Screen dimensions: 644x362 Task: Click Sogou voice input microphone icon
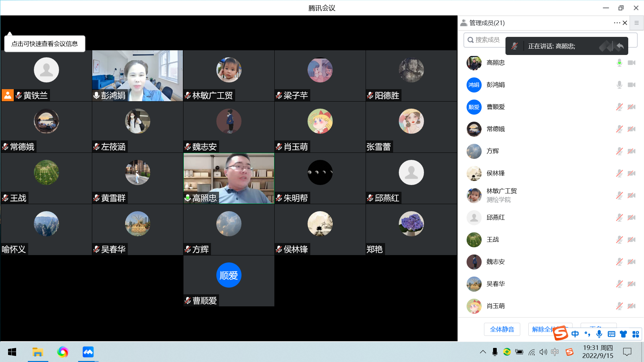click(599, 334)
